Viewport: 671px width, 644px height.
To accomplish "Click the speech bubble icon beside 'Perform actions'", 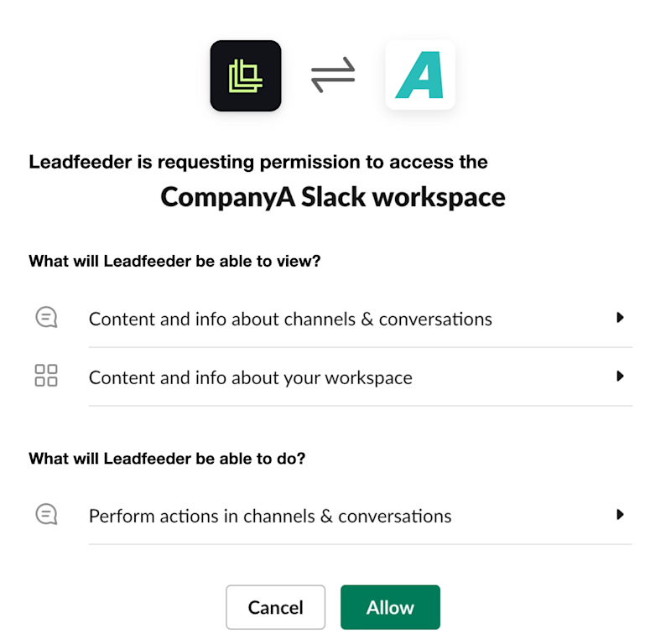I will pos(46,514).
